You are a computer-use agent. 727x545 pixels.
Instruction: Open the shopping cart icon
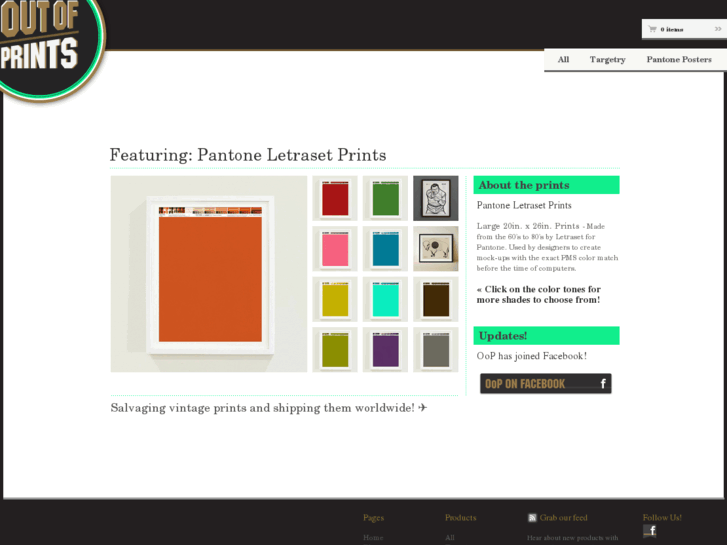click(652, 29)
